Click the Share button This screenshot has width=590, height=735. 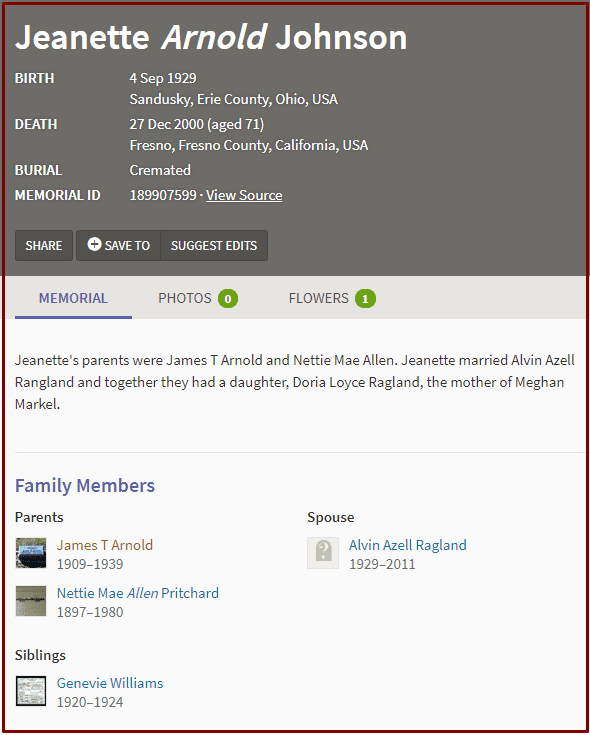44,245
